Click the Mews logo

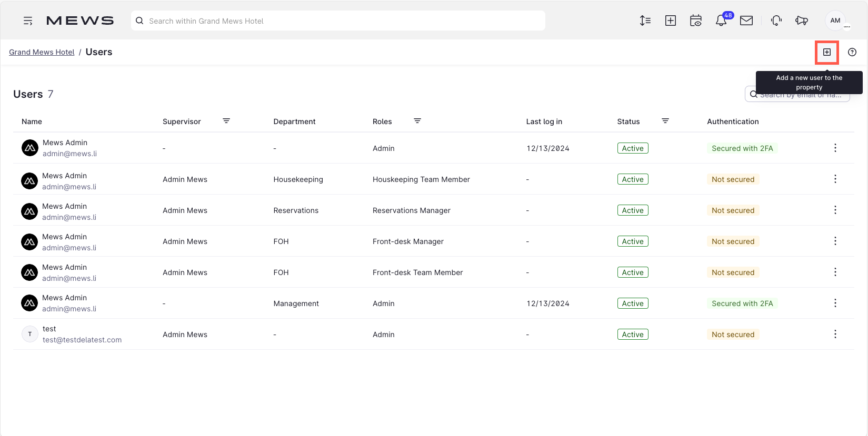point(80,21)
